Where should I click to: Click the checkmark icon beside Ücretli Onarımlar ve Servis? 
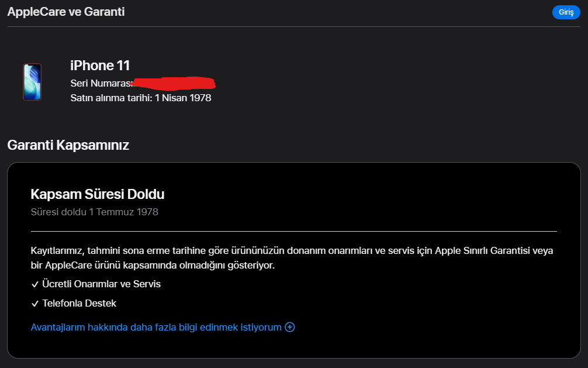tap(35, 285)
